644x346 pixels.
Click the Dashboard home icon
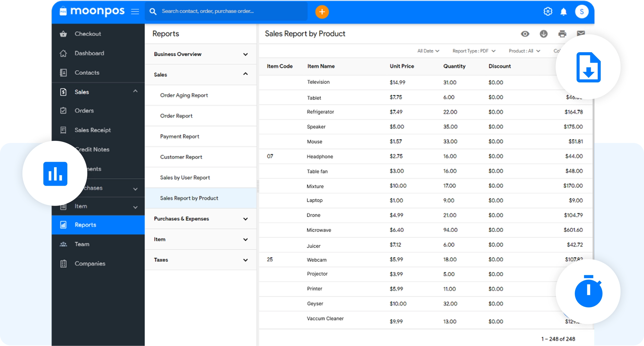tap(63, 53)
